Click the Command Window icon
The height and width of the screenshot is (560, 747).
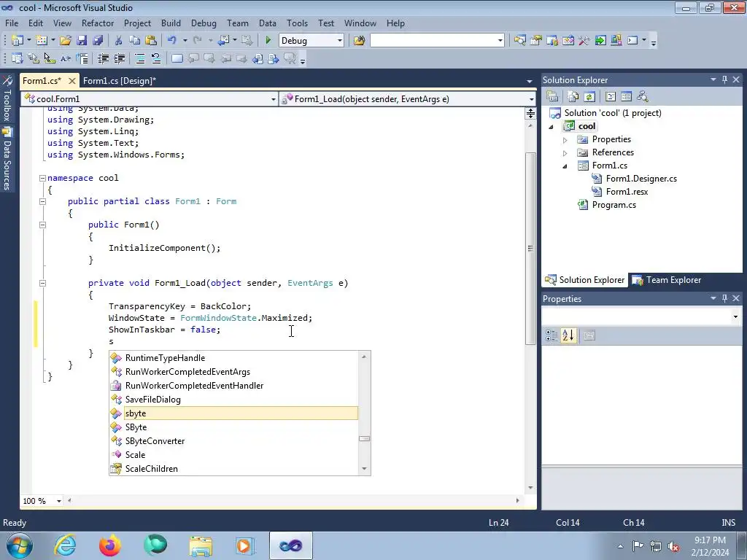632,41
